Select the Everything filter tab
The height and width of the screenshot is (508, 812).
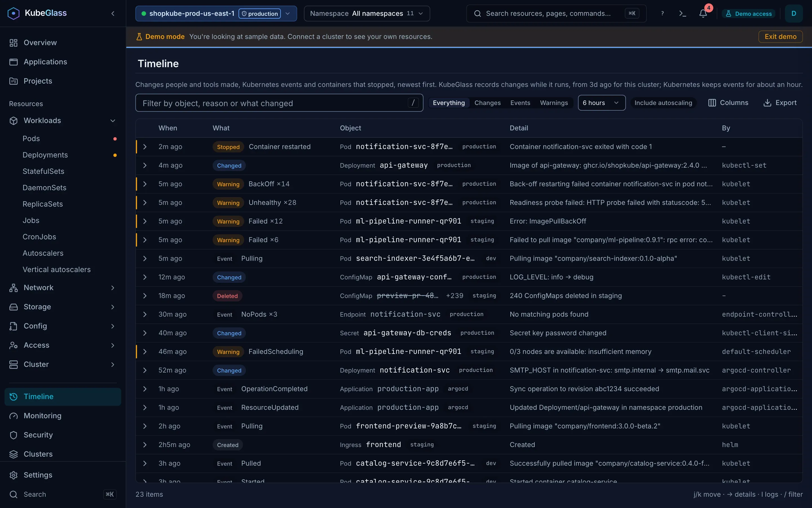[x=449, y=103]
